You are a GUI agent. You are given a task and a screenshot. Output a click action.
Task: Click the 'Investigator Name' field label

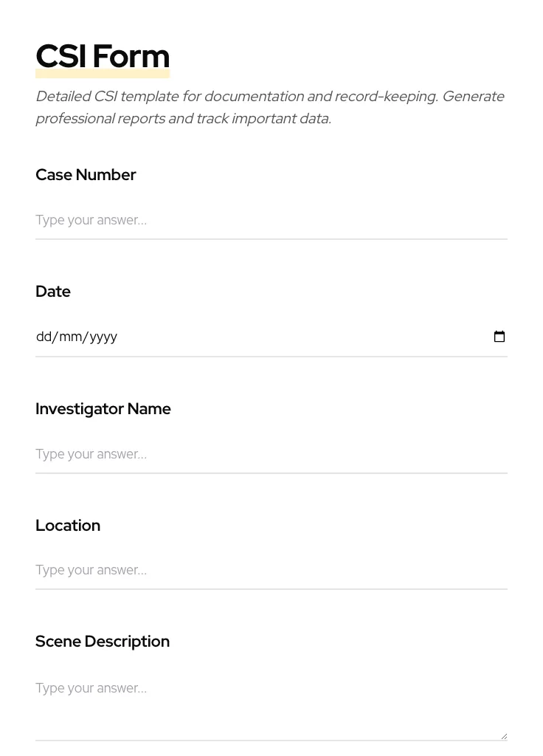click(103, 409)
